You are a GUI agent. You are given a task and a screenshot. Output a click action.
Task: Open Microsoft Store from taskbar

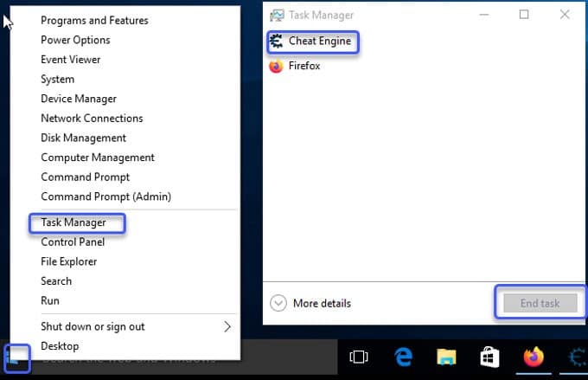489,357
